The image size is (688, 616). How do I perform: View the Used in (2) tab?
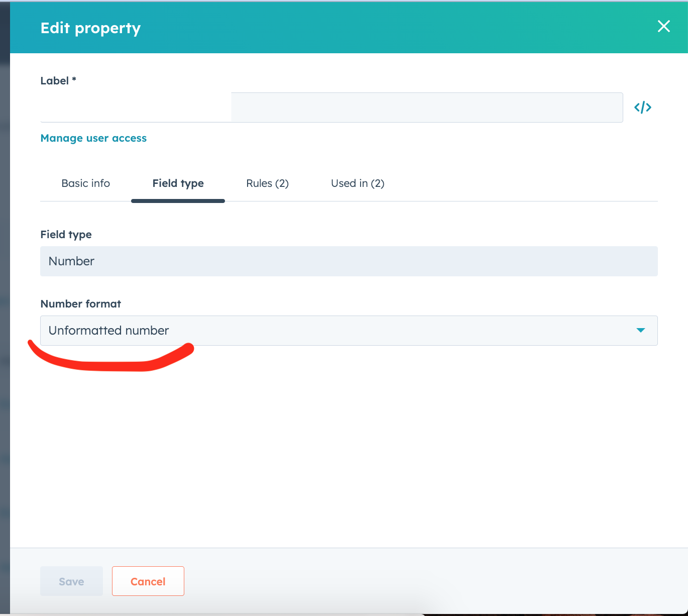tap(357, 183)
